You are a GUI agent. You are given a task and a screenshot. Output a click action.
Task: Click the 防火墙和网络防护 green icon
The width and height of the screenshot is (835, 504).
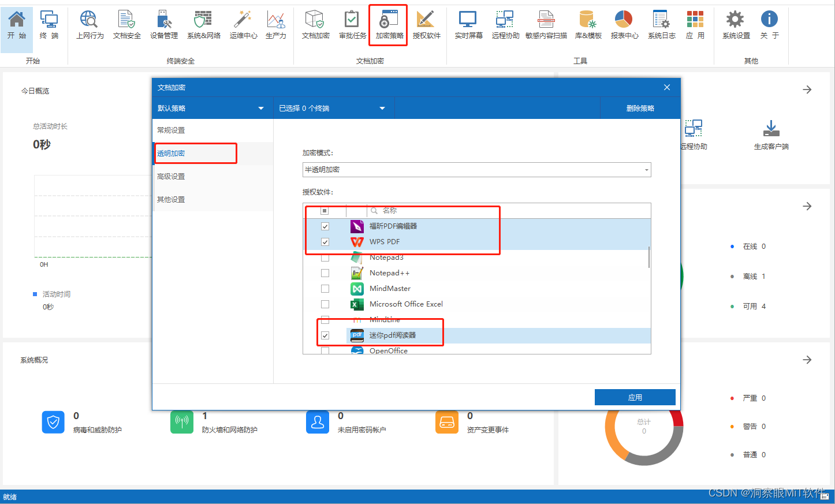[x=182, y=422]
